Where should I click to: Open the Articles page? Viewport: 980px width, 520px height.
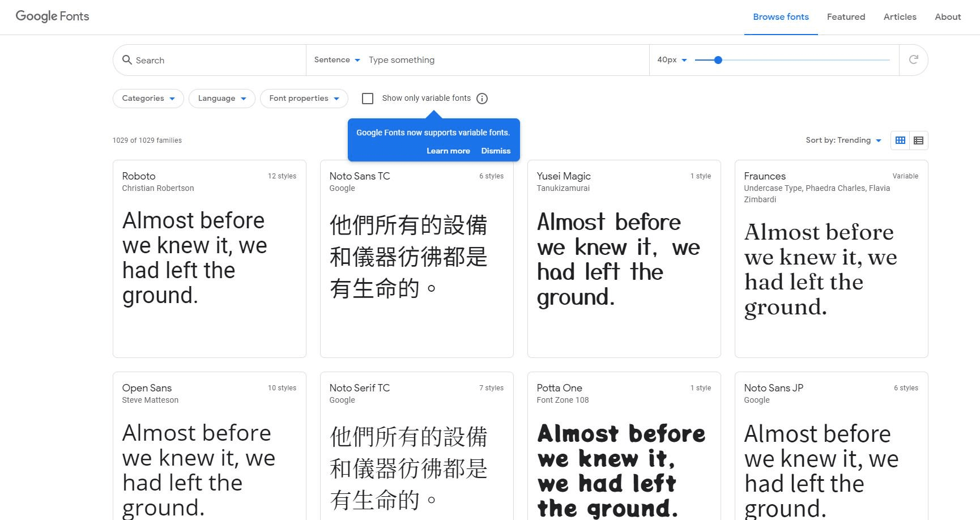(900, 17)
